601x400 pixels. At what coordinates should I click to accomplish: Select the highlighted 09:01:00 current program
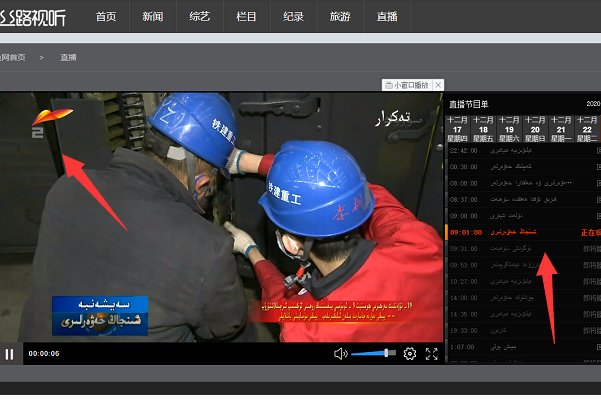point(524,232)
